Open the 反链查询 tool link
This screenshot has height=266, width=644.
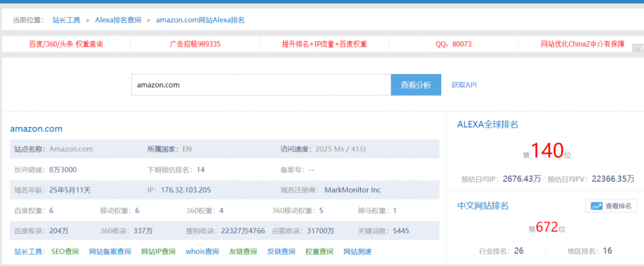click(x=281, y=252)
